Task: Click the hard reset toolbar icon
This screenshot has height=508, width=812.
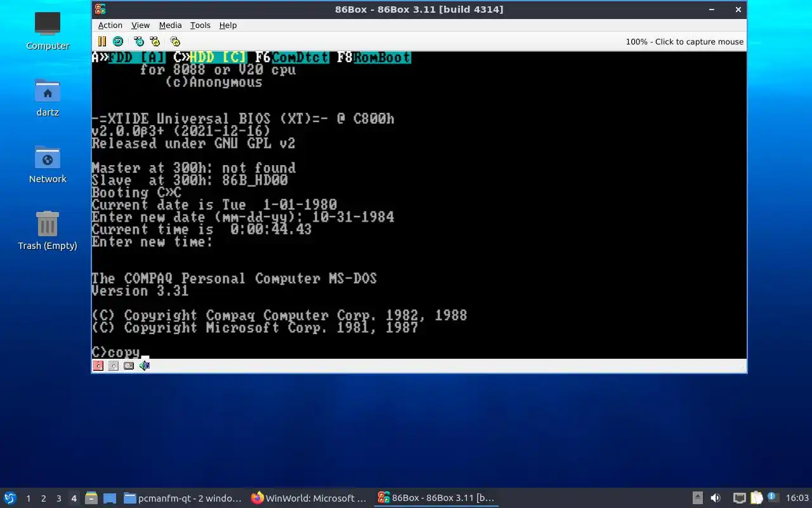Action: pyautogui.click(x=118, y=41)
